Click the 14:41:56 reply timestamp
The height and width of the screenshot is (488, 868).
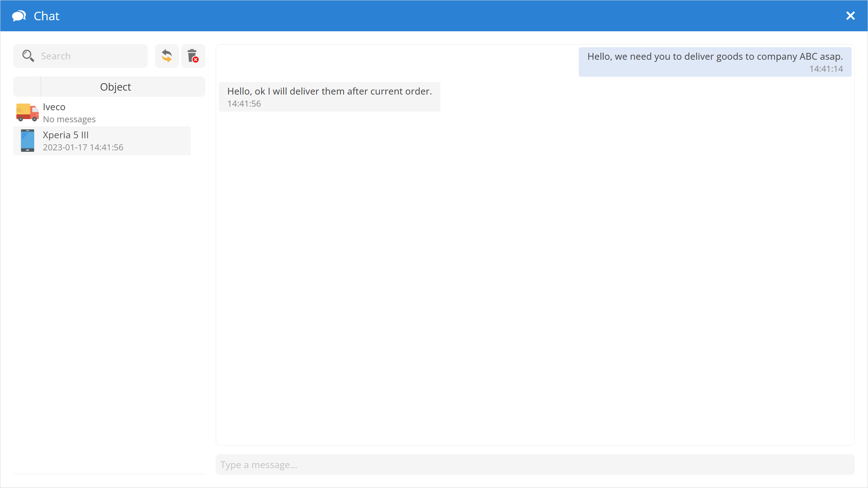pyautogui.click(x=244, y=104)
